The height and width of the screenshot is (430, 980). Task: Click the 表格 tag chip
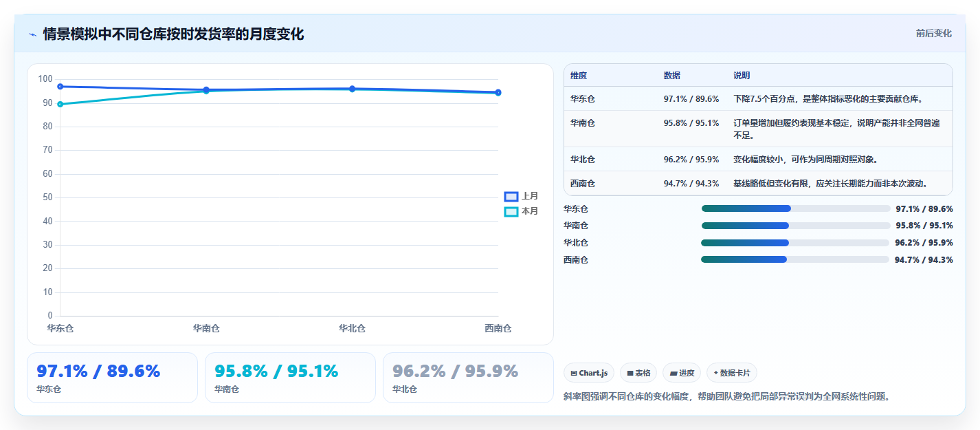tap(638, 373)
